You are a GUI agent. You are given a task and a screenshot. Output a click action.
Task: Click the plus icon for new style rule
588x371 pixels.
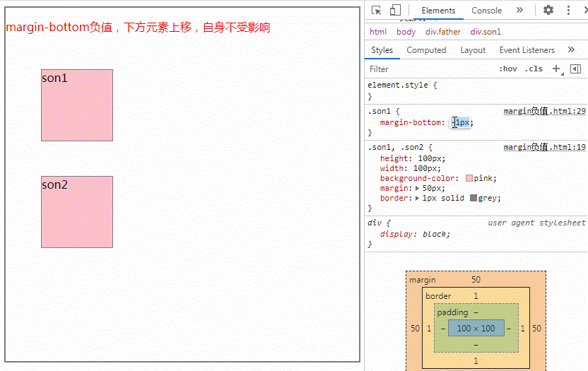(x=555, y=69)
